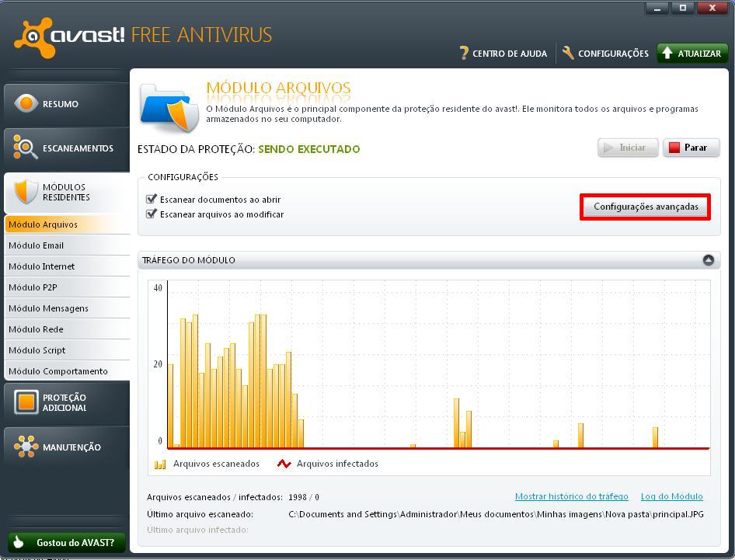Click the last scanned file path text
This screenshot has height=560, width=735.
pyautogui.click(x=496, y=514)
